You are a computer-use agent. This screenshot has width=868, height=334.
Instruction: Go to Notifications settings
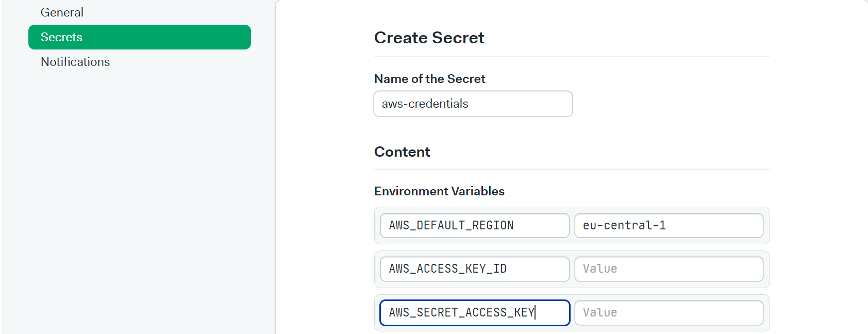click(x=75, y=62)
